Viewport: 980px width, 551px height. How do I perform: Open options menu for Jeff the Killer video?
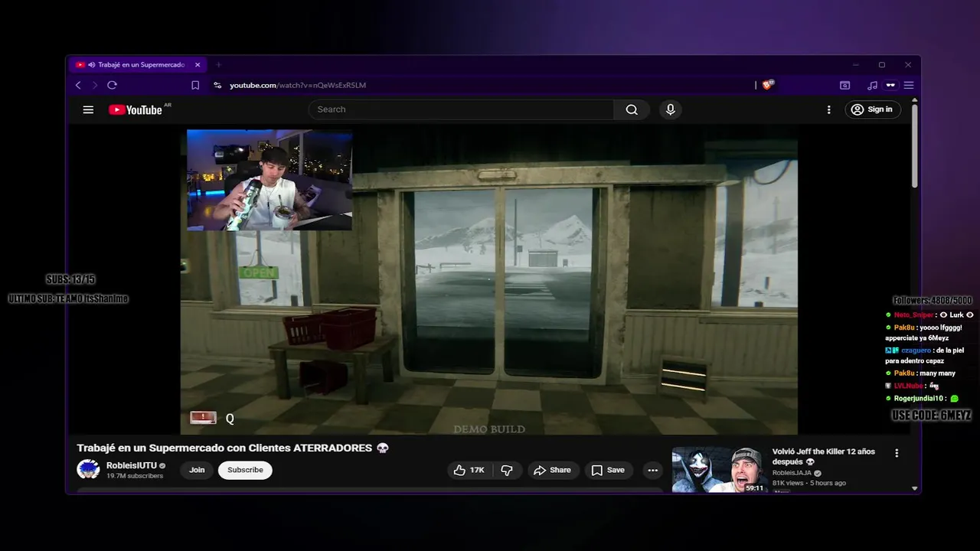pyautogui.click(x=897, y=453)
